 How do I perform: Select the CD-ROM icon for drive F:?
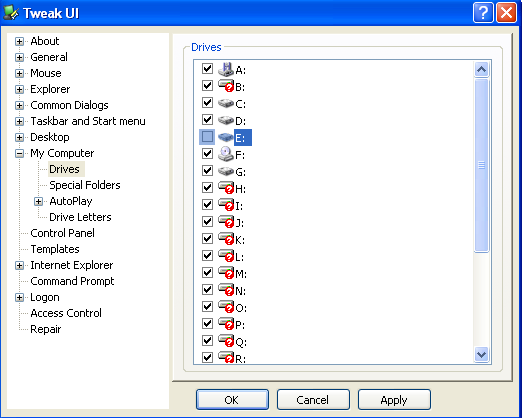pyautogui.click(x=226, y=154)
